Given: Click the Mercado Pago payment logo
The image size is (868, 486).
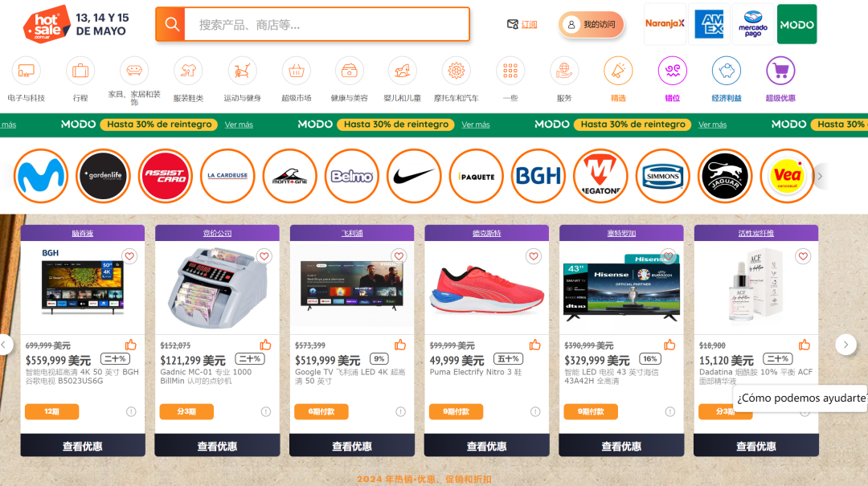Looking at the screenshot, I should coord(752,23).
